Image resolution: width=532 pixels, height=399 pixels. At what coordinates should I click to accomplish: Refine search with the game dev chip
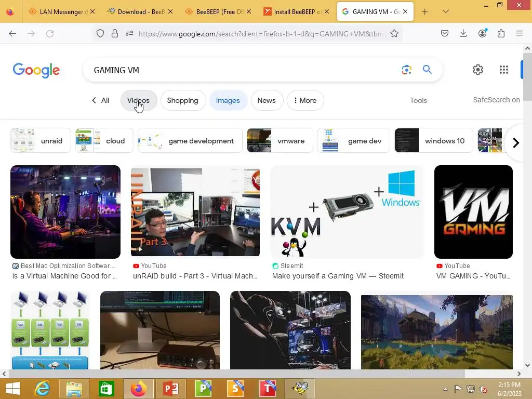(354, 140)
